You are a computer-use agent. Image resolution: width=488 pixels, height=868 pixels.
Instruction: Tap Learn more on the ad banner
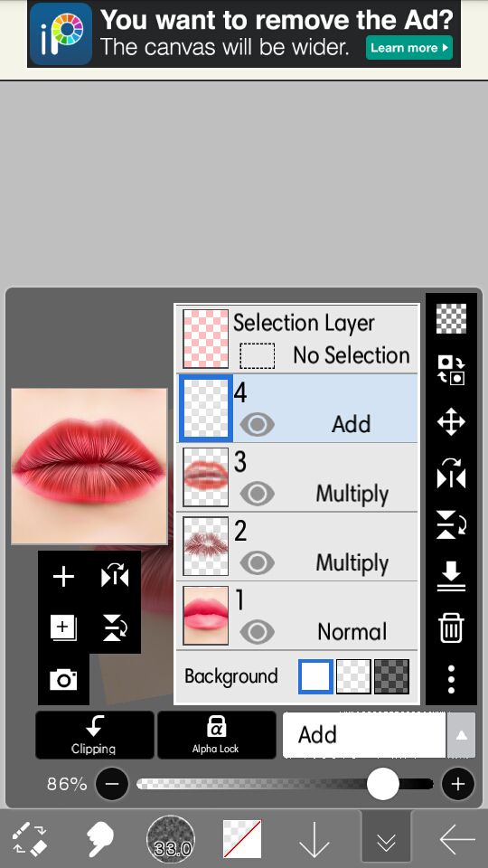[x=408, y=48]
